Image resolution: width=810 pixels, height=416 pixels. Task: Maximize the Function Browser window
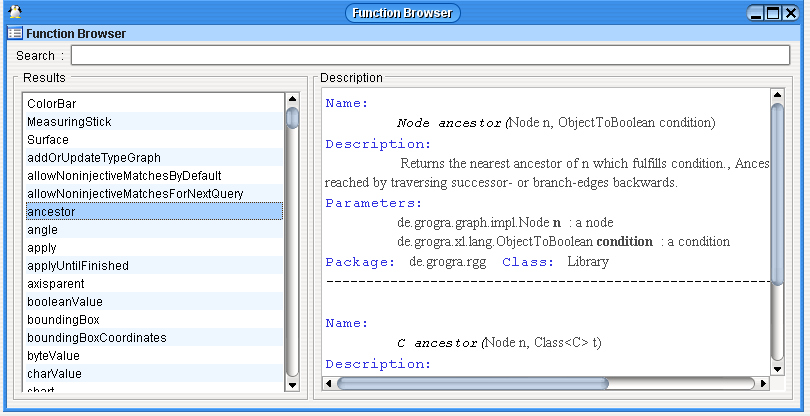(775, 13)
